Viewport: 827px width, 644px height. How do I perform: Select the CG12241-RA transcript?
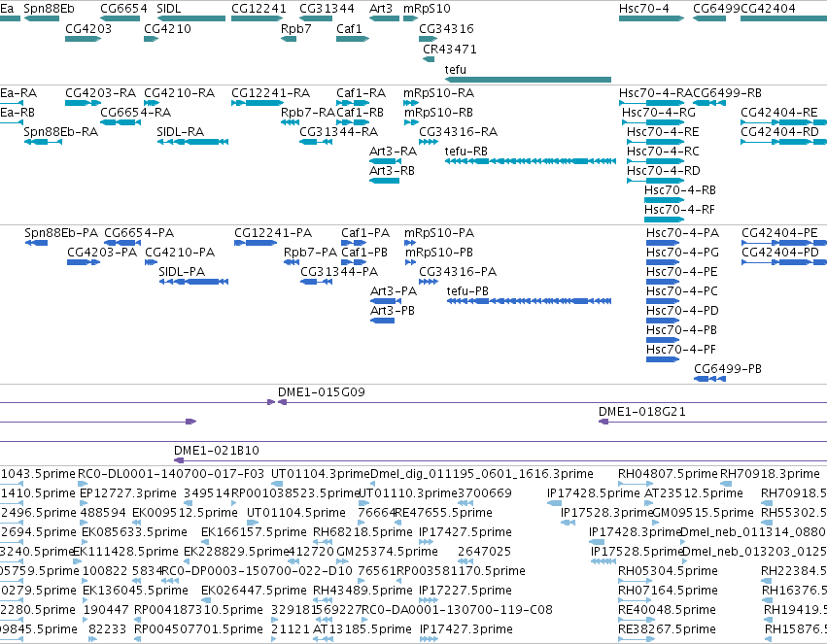[258, 103]
